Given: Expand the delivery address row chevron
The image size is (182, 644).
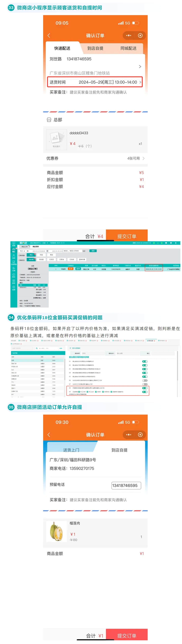Looking at the screenshot, I should point(140,67).
